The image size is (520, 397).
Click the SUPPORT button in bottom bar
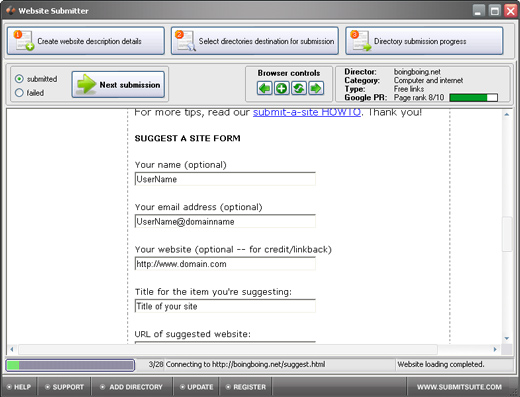pos(64,387)
